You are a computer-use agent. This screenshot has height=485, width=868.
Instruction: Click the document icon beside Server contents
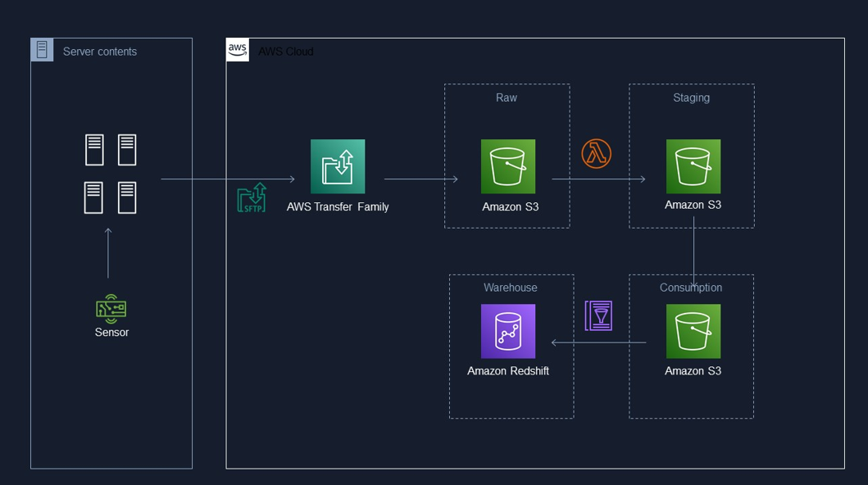click(x=41, y=49)
